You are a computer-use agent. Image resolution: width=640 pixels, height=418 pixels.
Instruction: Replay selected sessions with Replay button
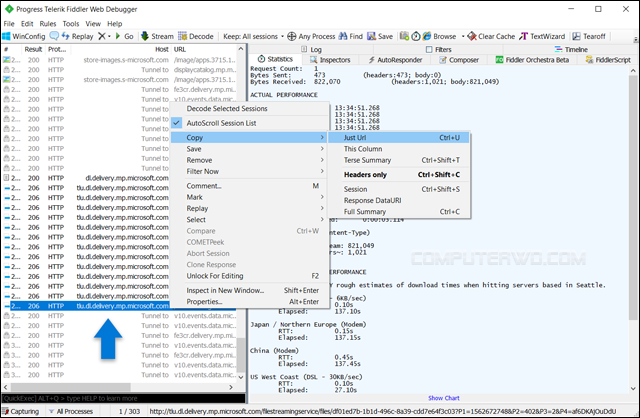click(78, 36)
